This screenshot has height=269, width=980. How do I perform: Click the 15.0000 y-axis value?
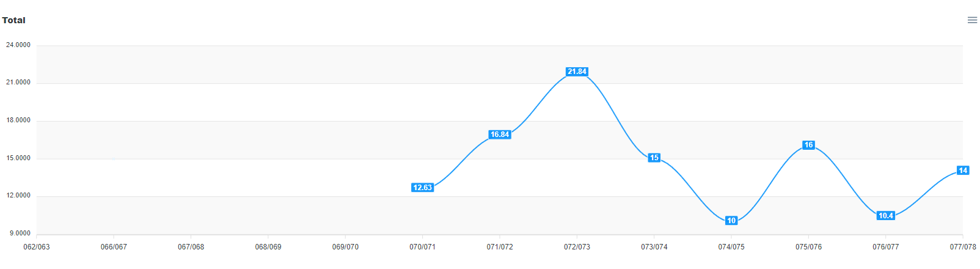point(18,158)
